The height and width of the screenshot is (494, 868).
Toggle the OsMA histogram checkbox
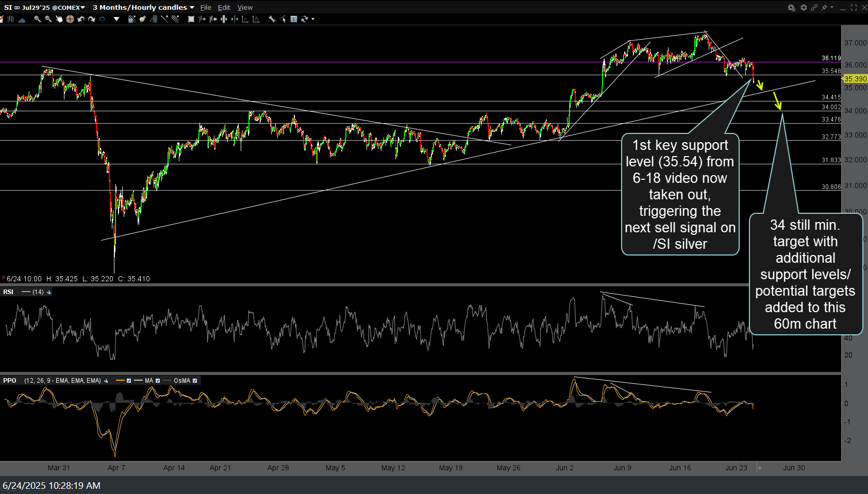point(195,381)
